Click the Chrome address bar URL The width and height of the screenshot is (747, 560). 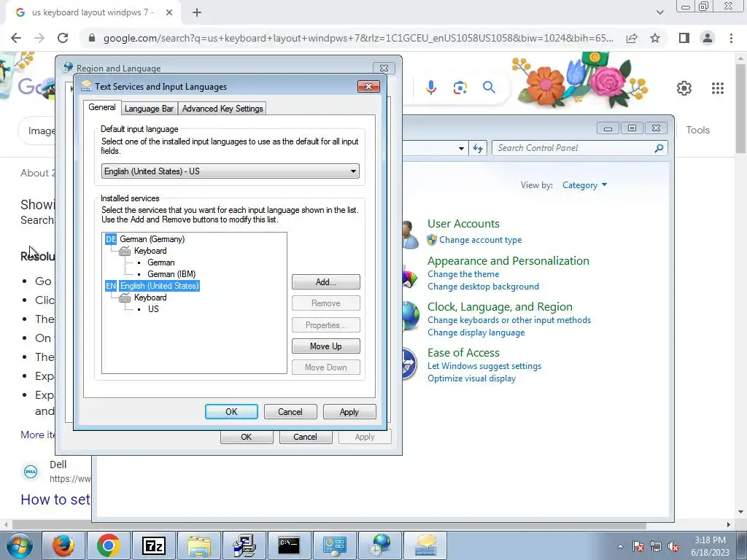click(x=357, y=38)
